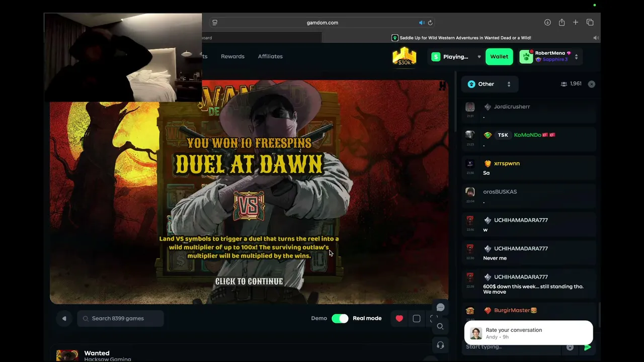View the 1,961 online users count
This screenshot has height=362, width=644.
(571, 84)
